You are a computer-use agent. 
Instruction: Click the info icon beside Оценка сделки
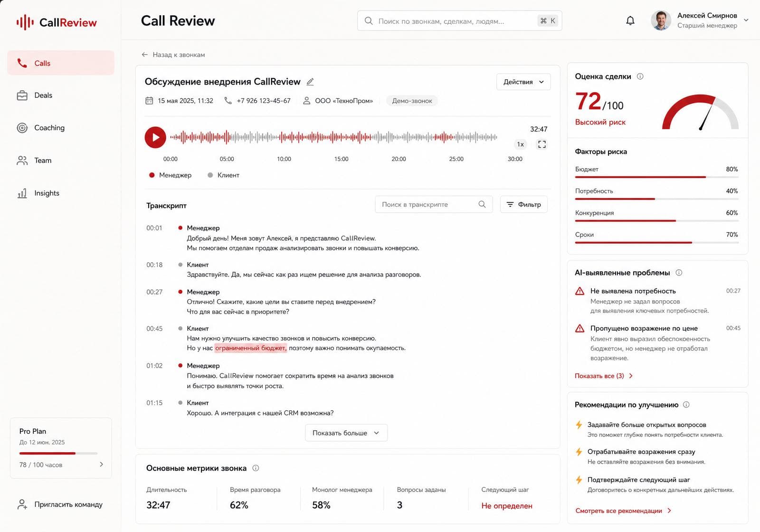click(x=640, y=76)
